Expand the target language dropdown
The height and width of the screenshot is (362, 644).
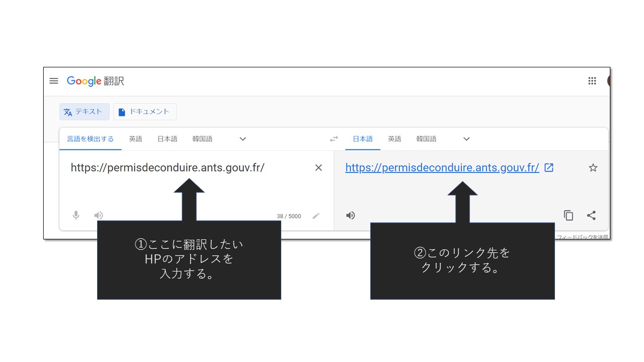pyautogui.click(x=466, y=139)
